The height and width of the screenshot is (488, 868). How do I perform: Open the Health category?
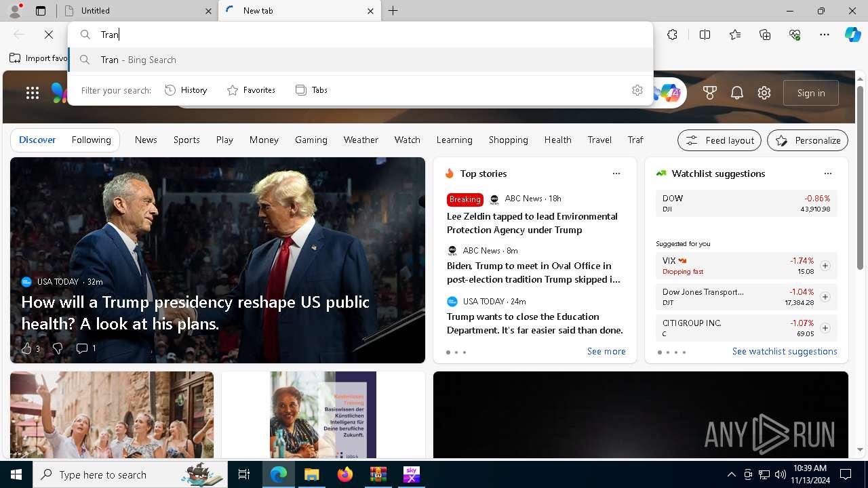[x=557, y=140]
